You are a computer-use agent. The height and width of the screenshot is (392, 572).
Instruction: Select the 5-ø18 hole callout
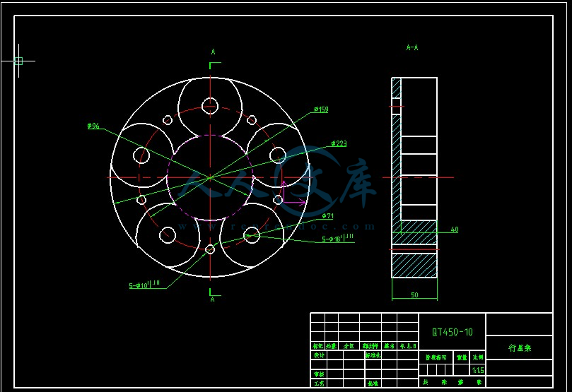click(x=338, y=239)
